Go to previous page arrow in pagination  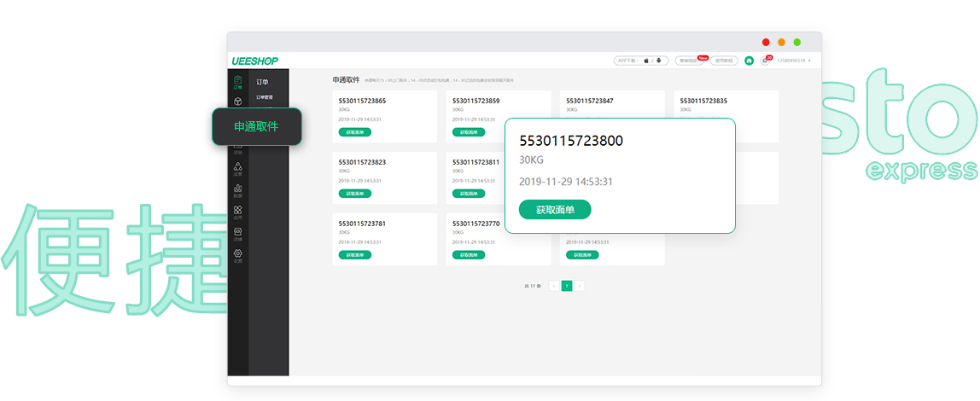click(x=554, y=286)
